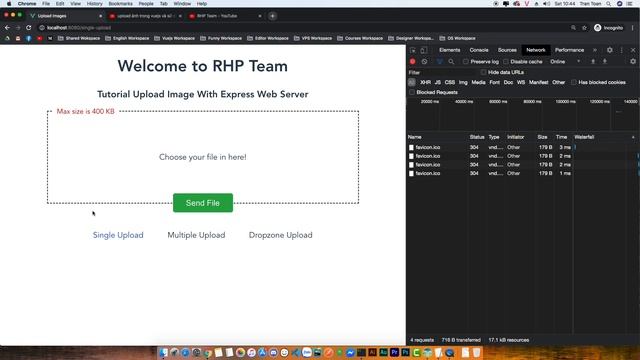Click 'Choose your file in here!' drop area
Viewport: 640px width, 360px height.
(x=203, y=157)
